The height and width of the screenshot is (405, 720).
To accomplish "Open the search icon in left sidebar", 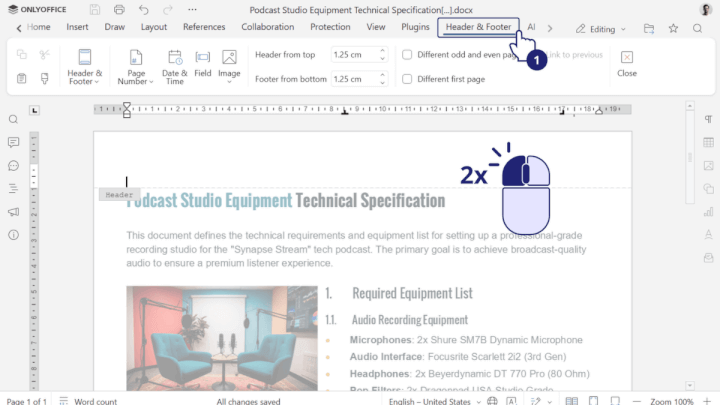I will click(x=14, y=119).
